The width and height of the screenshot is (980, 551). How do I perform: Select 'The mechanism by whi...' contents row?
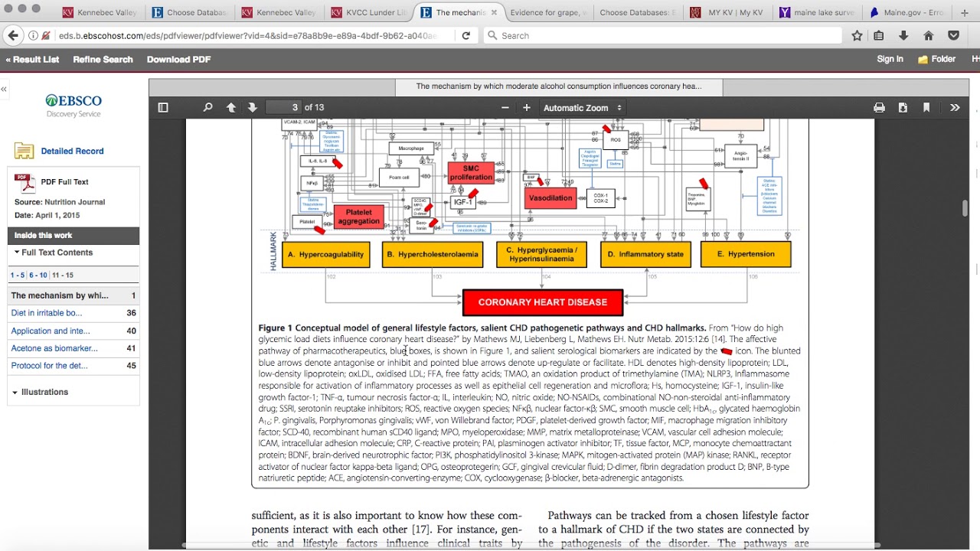click(73, 295)
